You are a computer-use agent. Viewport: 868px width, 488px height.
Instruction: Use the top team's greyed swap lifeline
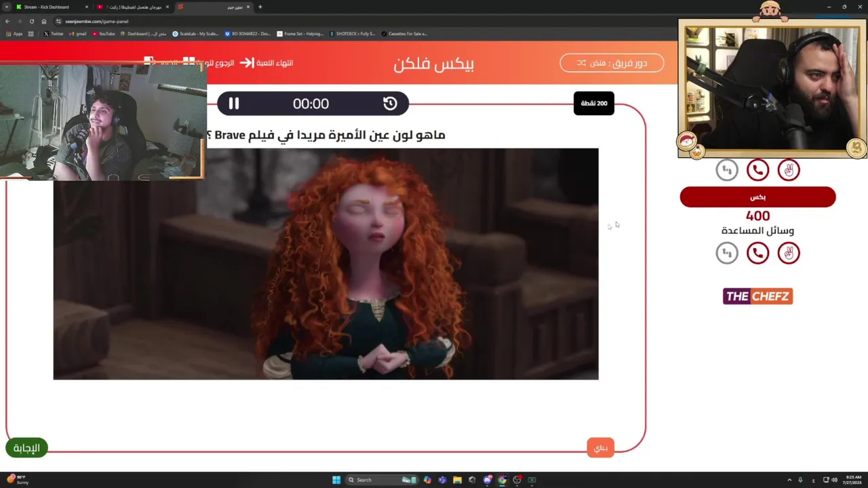coord(727,170)
